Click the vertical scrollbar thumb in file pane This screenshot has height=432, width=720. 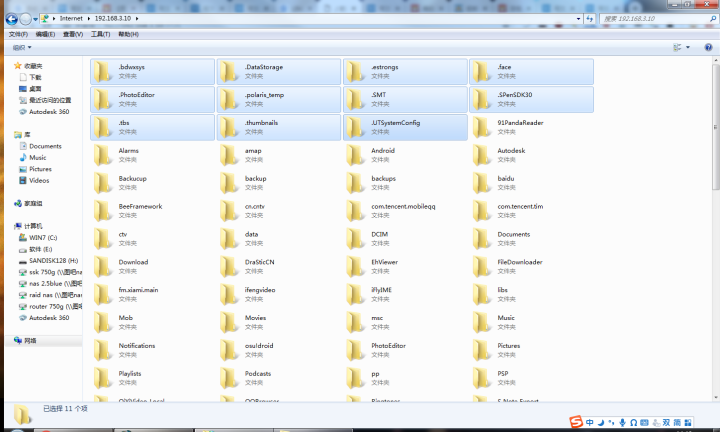[715, 127]
